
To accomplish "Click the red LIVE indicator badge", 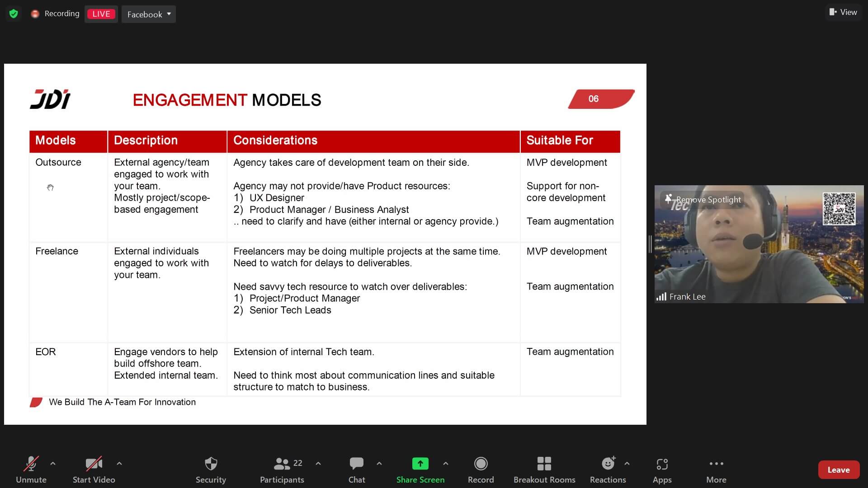I will pos(101,14).
